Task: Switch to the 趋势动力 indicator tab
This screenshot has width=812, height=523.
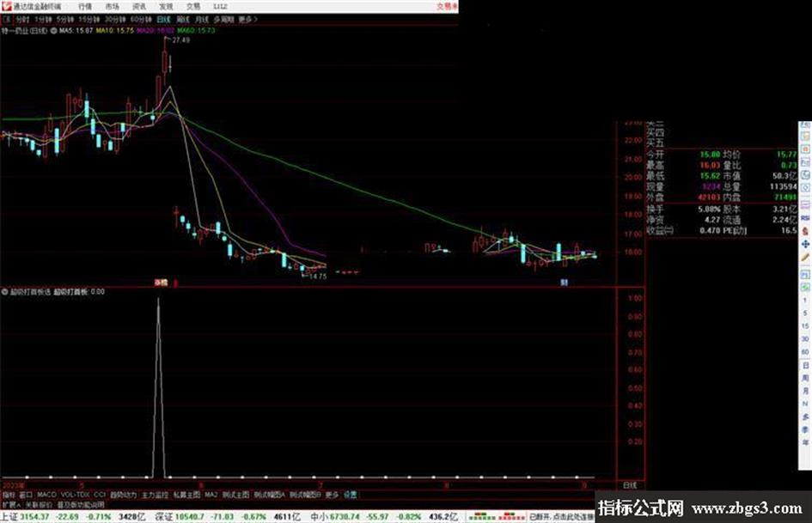Action: click(123, 495)
